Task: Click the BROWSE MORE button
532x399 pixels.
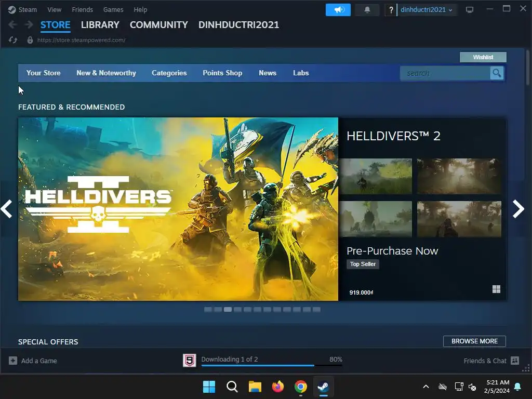Action: click(474, 341)
